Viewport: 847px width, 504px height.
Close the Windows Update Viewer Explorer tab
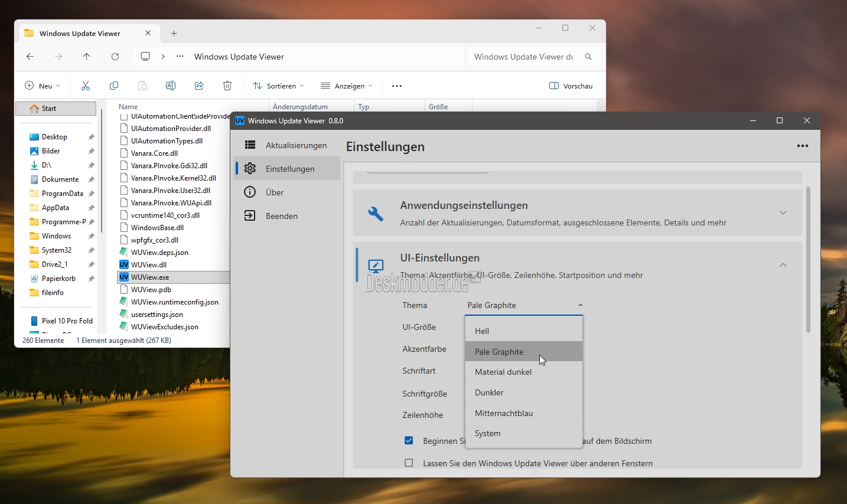click(x=148, y=33)
